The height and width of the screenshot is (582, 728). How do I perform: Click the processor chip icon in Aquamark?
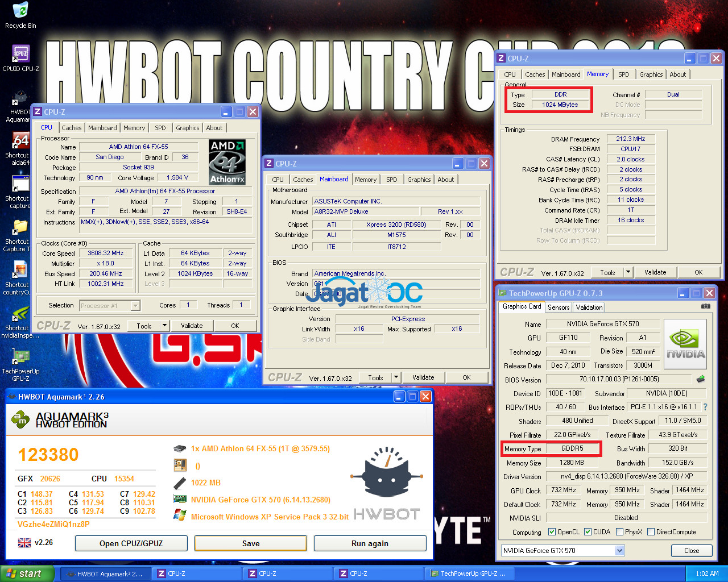pyautogui.click(x=180, y=449)
